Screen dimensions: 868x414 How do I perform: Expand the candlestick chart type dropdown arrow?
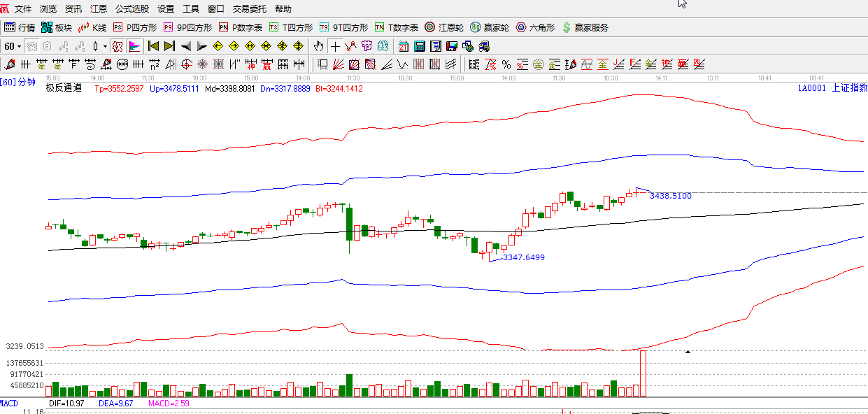106,46
